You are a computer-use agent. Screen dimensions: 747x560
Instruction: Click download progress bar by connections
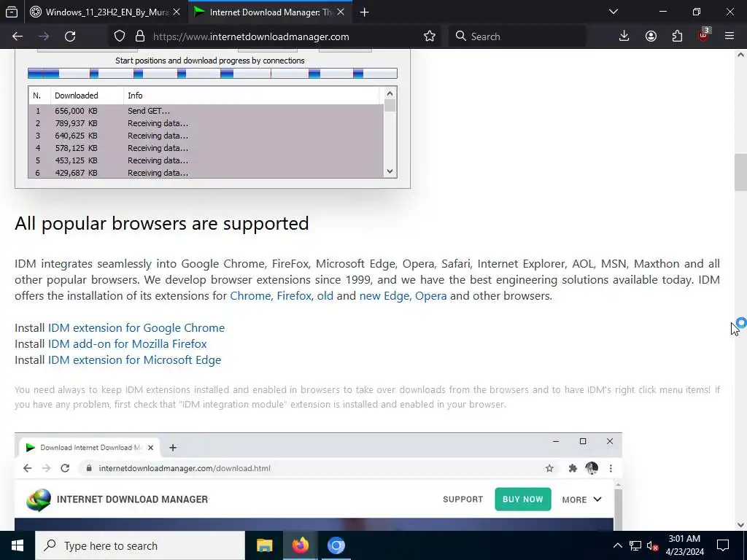[212, 74]
